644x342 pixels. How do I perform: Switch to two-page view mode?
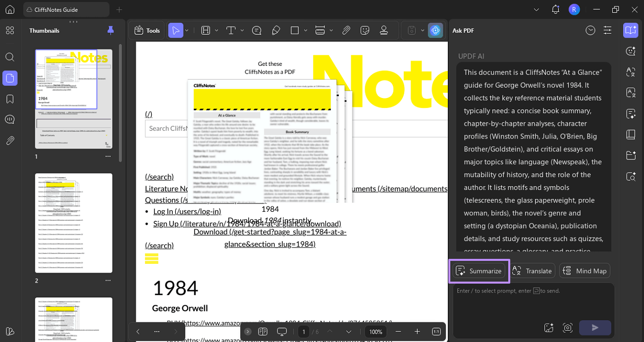pos(263,332)
